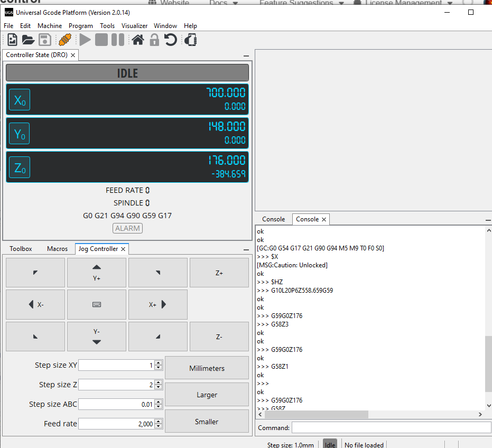Click the save disk toolbar icon
Viewport: 492px width, 448px height.
coord(45,40)
